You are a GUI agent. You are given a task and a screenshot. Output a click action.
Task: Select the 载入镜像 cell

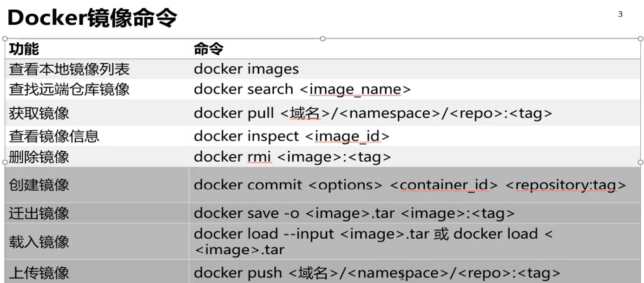coord(39,242)
